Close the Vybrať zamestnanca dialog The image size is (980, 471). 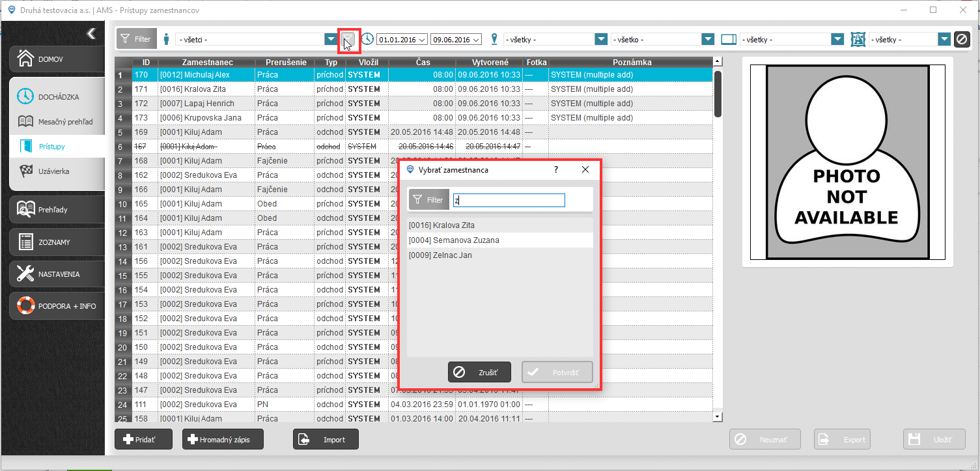[585, 169]
